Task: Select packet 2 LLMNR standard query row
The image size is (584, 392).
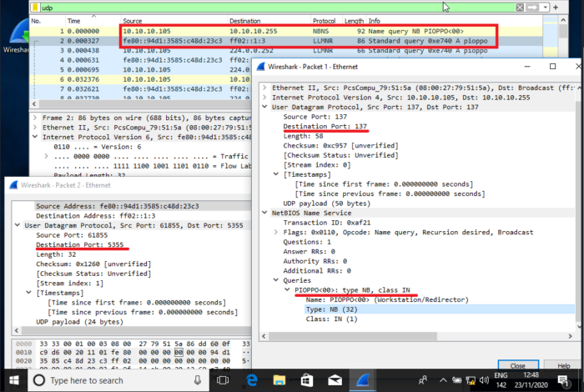Action: tap(285, 41)
